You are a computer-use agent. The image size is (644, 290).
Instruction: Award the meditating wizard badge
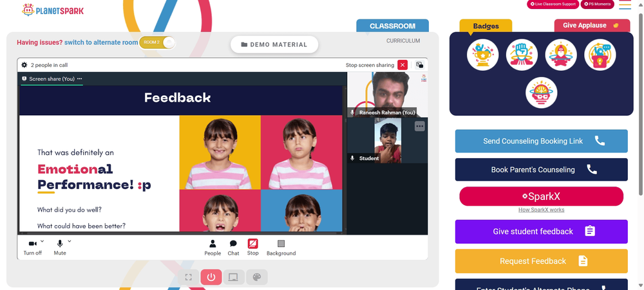[x=561, y=55]
